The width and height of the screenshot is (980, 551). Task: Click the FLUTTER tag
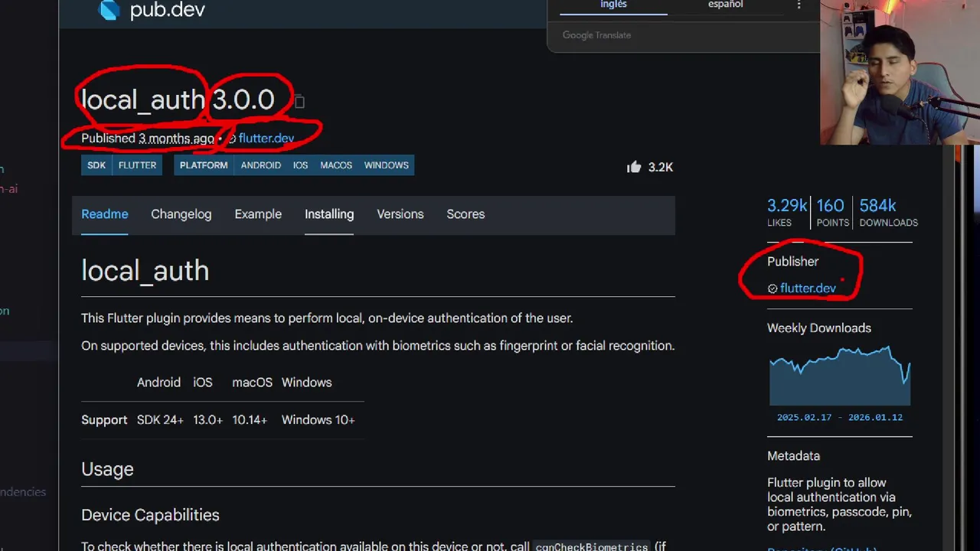tap(137, 165)
